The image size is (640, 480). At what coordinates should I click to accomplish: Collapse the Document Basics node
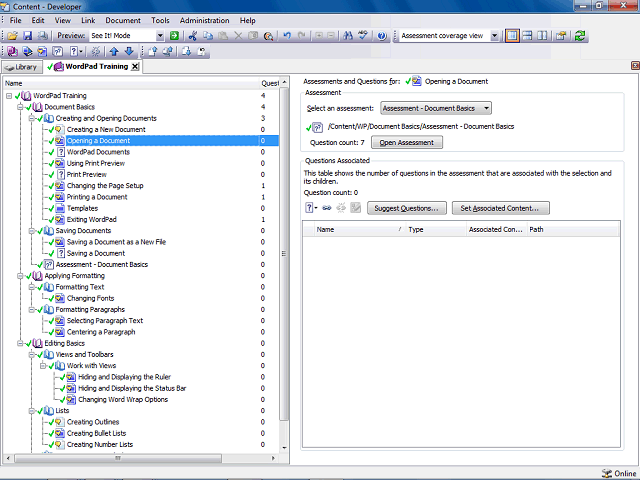pyautogui.click(x=20, y=107)
